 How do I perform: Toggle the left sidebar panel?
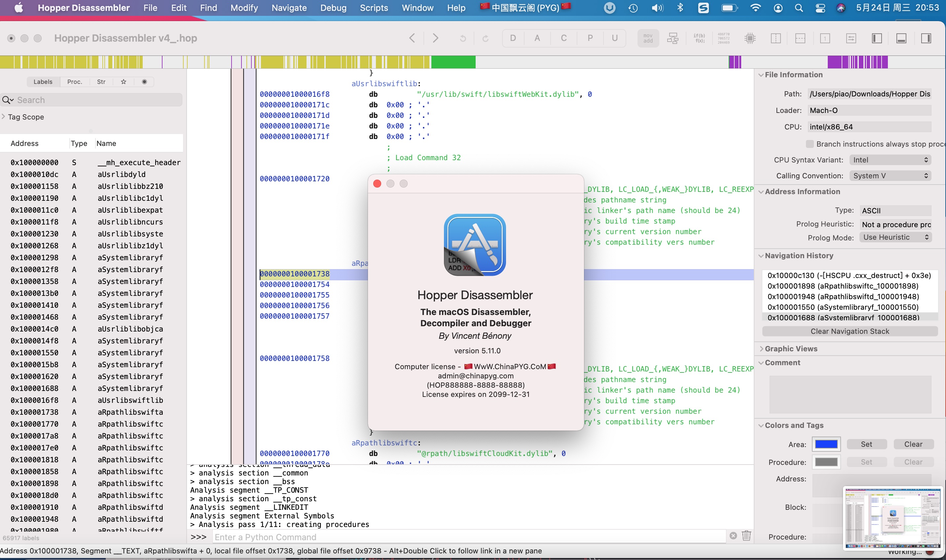(877, 38)
